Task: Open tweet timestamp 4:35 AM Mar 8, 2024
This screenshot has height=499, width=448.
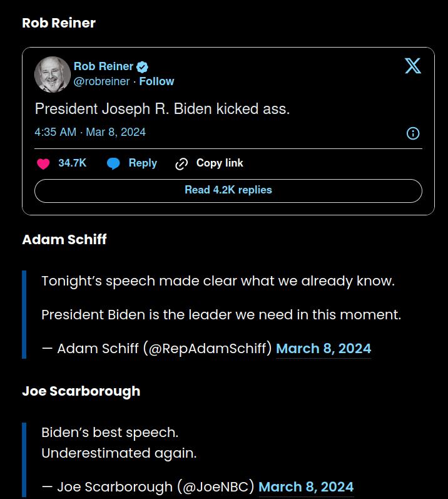Action: click(90, 132)
